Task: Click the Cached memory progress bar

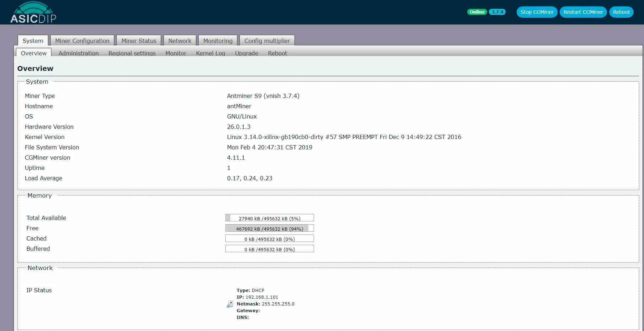Action: tap(270, 238)
